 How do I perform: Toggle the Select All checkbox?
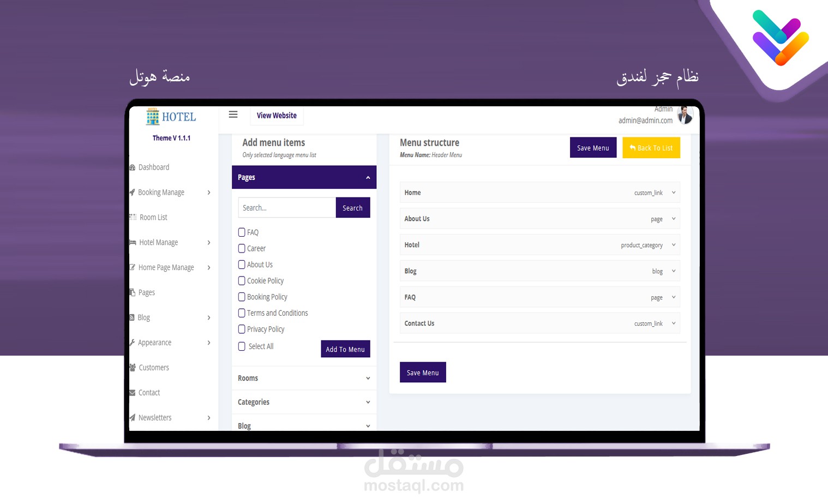click(x=242, y=346)
